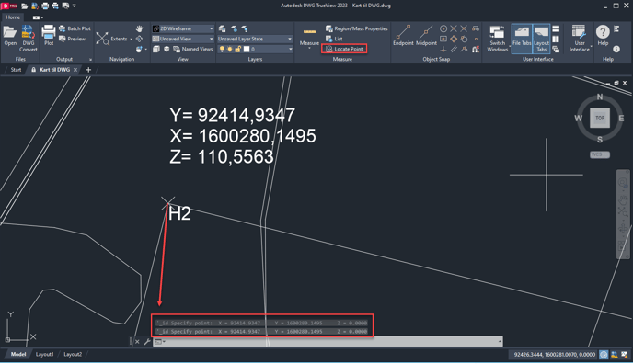Open Region/Mass Properties

(356, 28)
